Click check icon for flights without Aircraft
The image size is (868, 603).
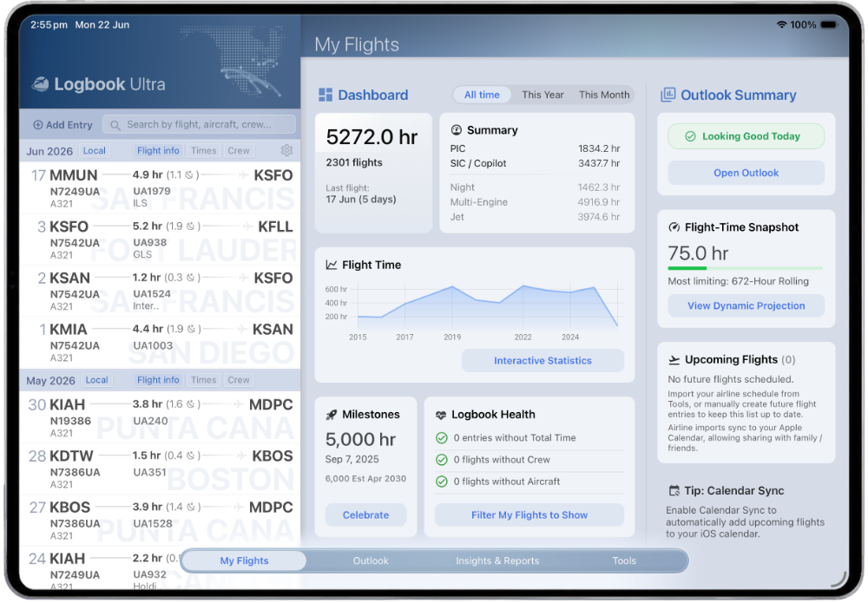(441, 482)
